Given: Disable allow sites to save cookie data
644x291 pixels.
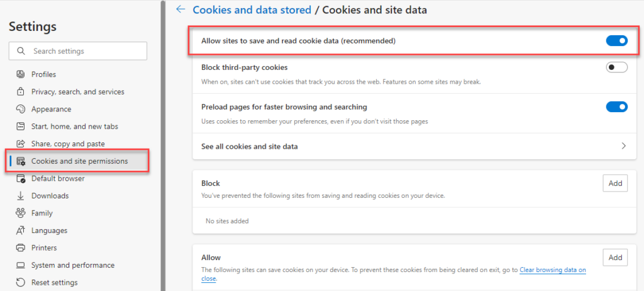Looking at the screenshot, I should pyautogui.click(x=616, y=41).
